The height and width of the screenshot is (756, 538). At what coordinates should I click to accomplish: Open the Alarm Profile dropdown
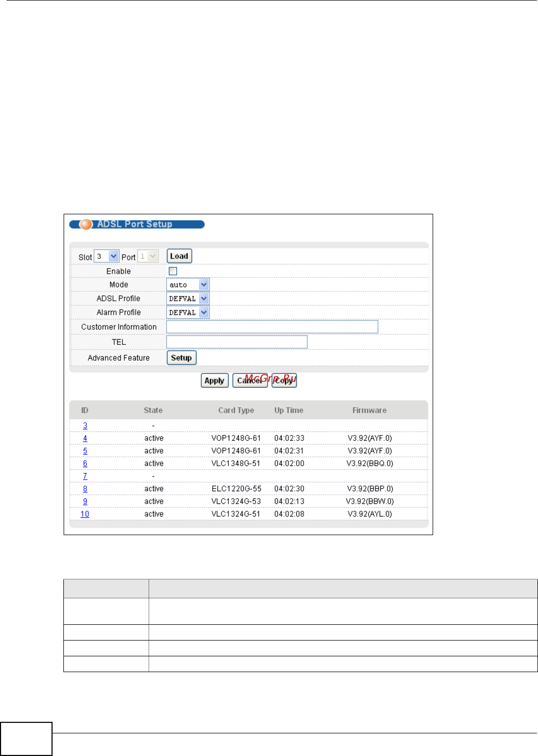[x=188, y=313]
